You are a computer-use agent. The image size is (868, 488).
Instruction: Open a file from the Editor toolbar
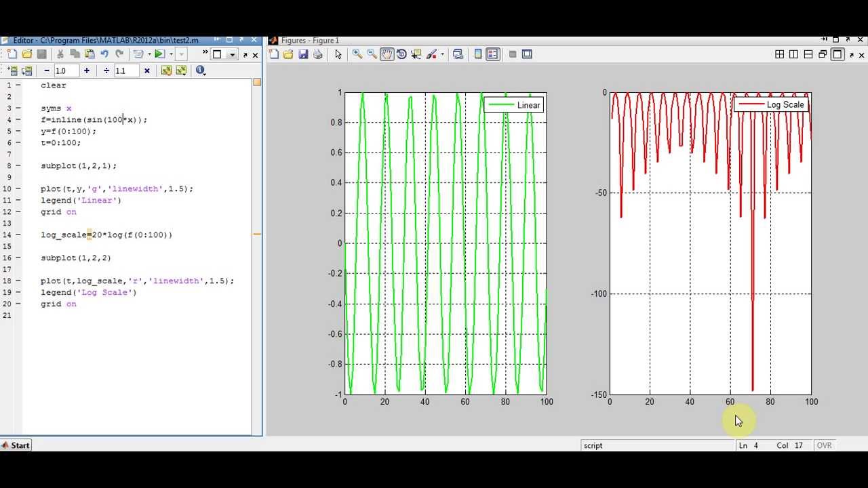[x=27, y=54]
